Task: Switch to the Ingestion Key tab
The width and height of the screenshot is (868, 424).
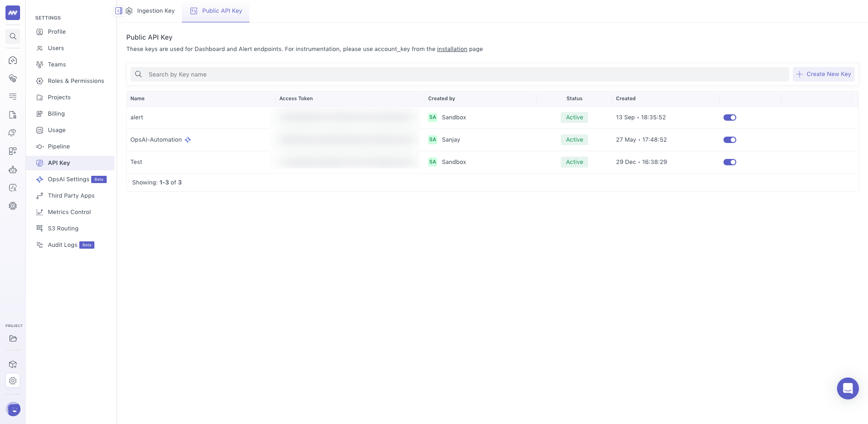Action: click(x=150, y=11)
